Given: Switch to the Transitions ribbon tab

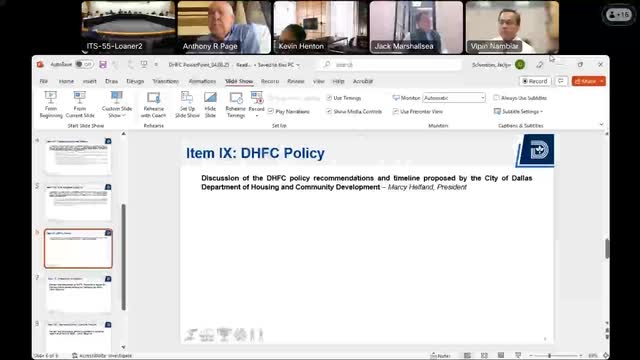Looking at the screenshot, I should 166,81.
